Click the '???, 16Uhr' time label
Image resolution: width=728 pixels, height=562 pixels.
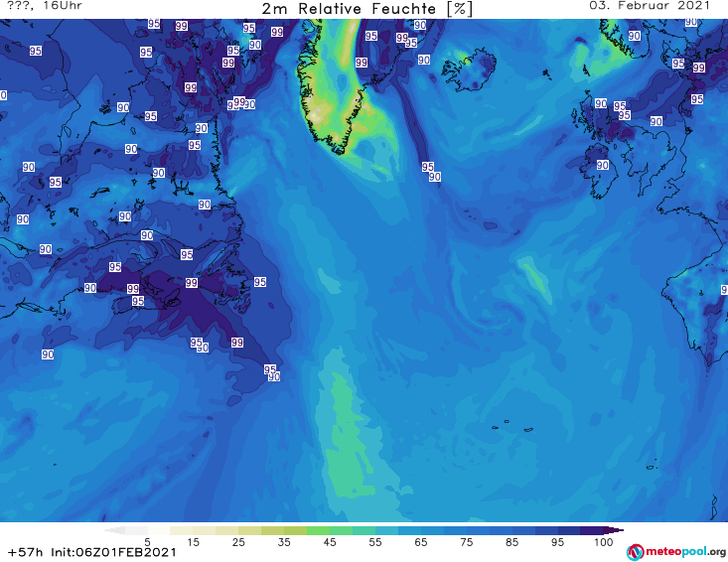click(45, 6)
